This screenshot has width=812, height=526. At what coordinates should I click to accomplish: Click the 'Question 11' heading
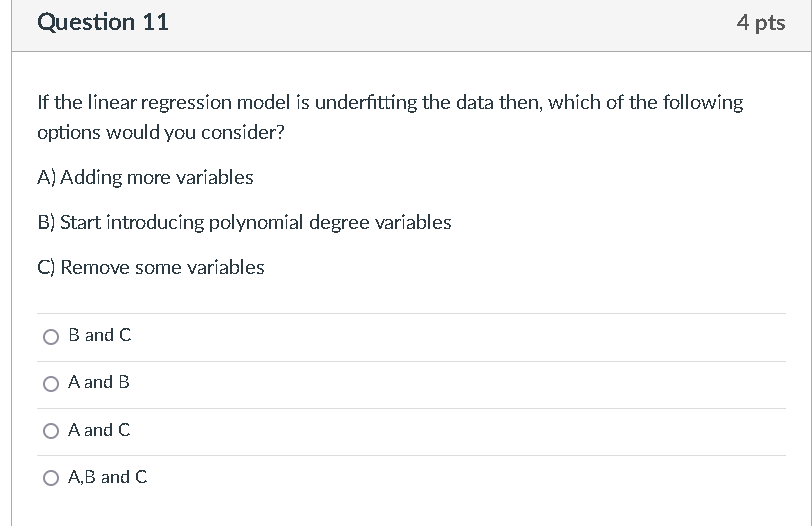[x=103, y=22]
